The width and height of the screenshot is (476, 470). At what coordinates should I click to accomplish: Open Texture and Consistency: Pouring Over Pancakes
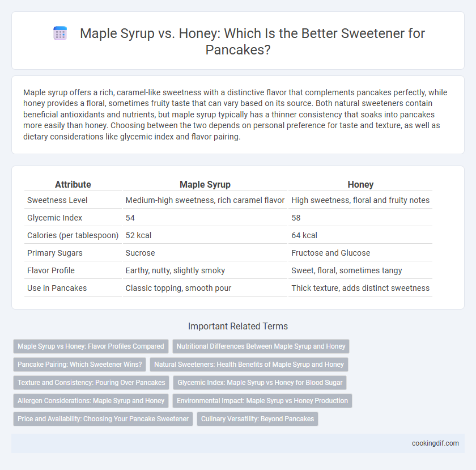coord(91,383)
